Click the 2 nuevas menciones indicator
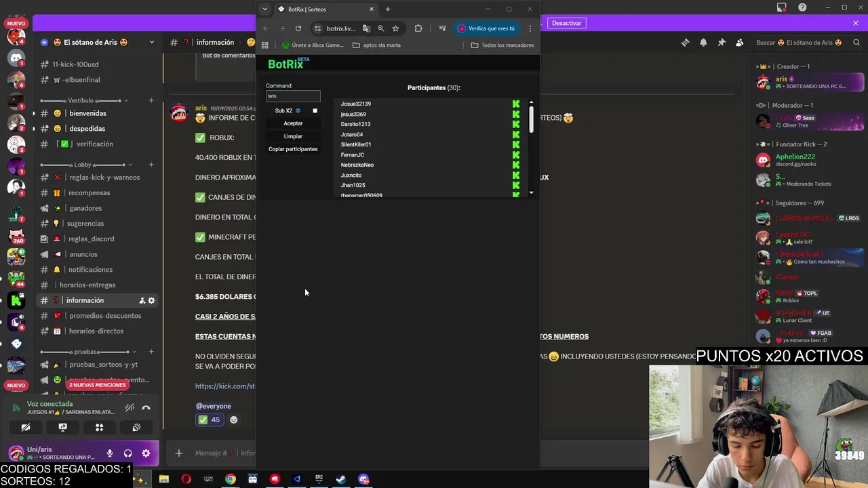Viewport: 868px width, 488px height. tap(97, 385)
